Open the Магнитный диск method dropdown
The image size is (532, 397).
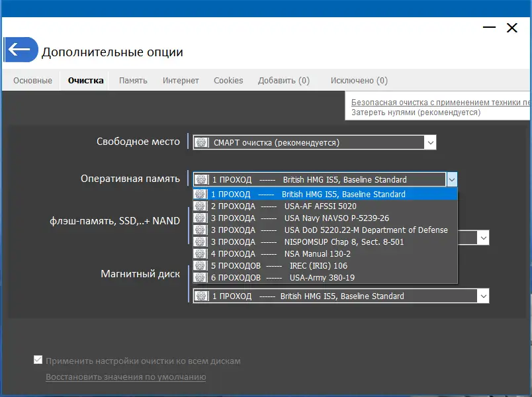pos(484,296)
